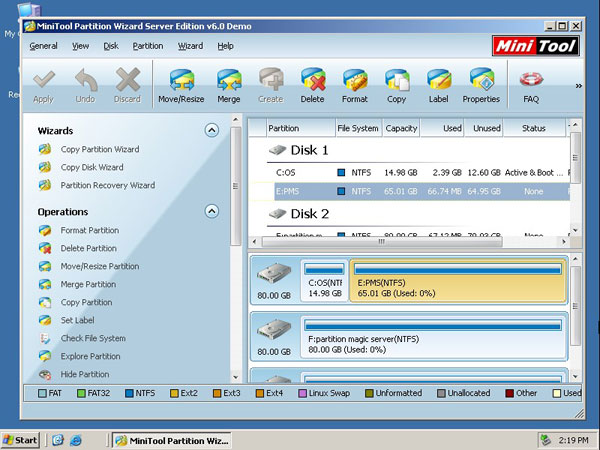Viewport: 600px width, 450px height.
Task: Launch Copy Disk Wizard
Action: 92,167
